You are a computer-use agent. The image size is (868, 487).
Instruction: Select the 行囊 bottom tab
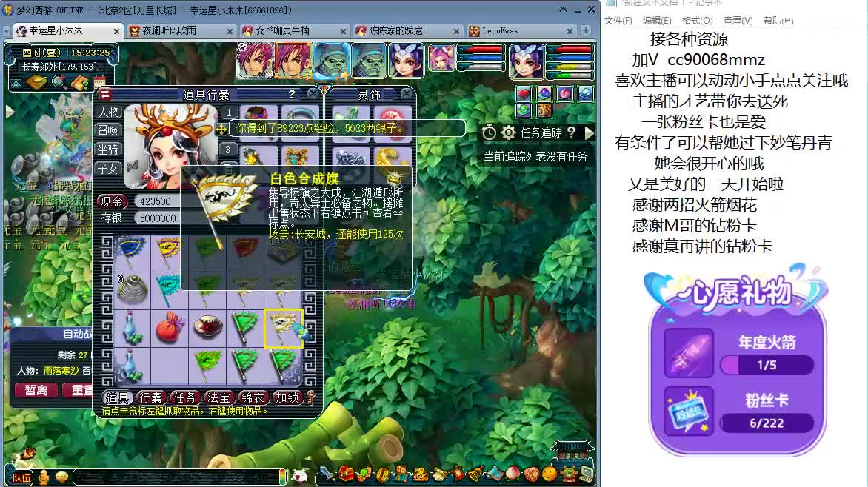point(151,397)
